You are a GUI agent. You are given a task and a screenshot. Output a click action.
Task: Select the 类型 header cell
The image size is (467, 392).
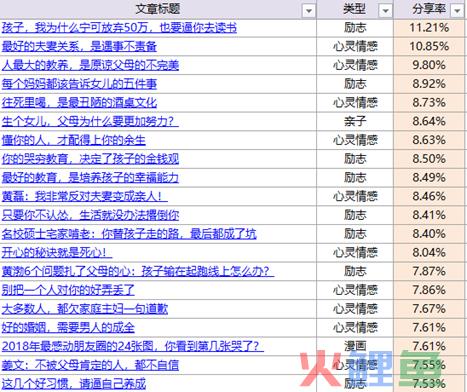(x=355, y=9)
